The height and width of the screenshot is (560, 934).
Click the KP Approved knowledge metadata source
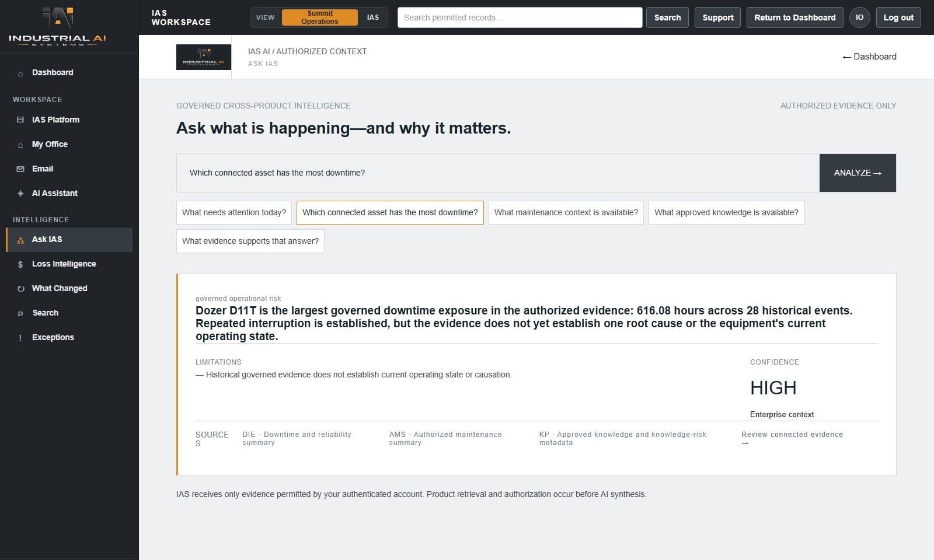(623, 439)
